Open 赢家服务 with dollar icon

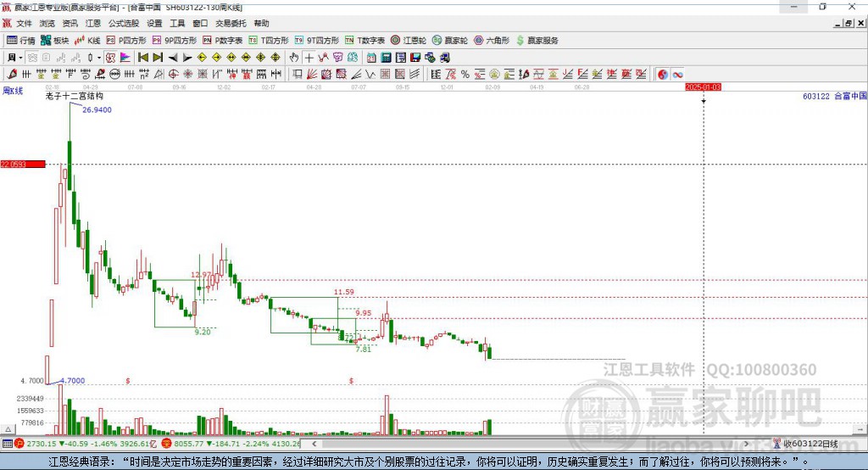[537, 41]
